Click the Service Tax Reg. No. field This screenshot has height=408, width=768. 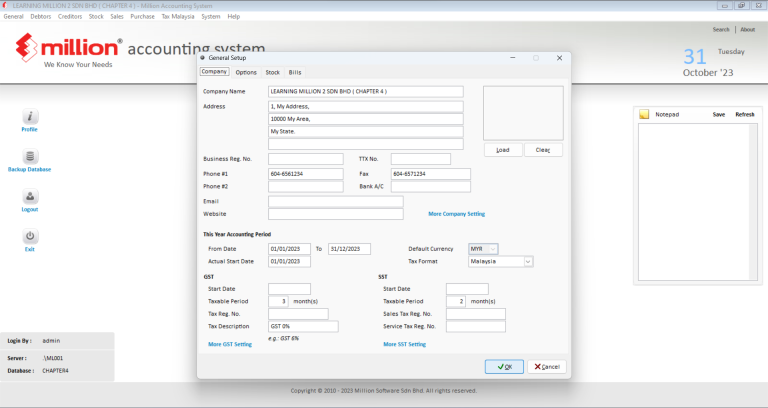[x=476, y=326]
